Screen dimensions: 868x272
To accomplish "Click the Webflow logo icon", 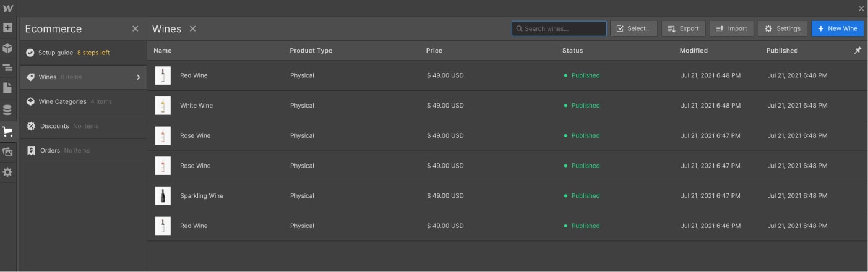I will [7, 8].
